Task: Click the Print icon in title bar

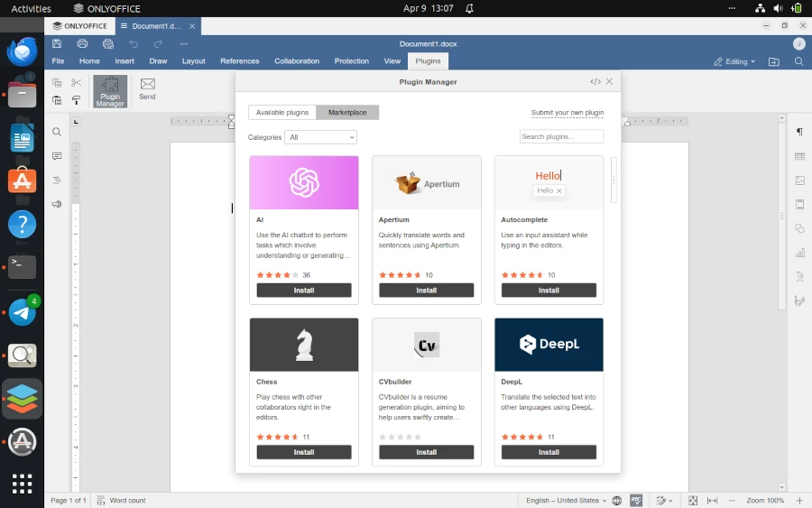Action: coord(82,43)
